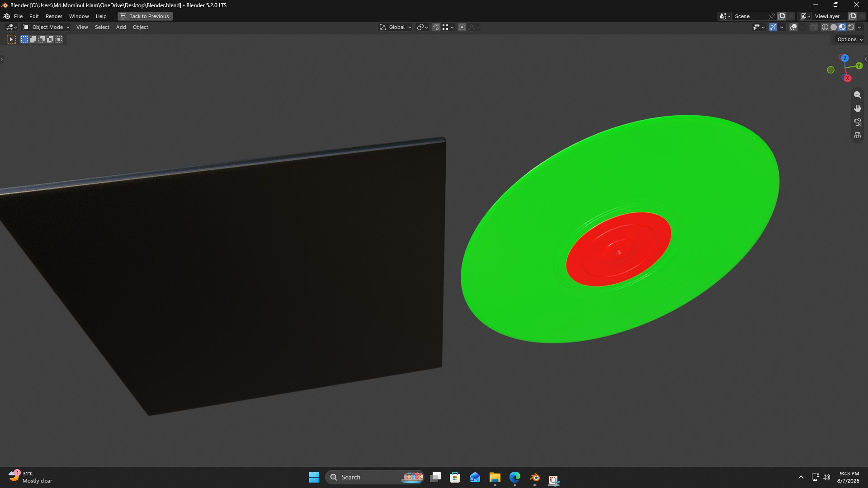Image resolution: width=868 pixels, height=488 pixels.
Task: Click the Blender logo menu icon
Action: (6, 16)
